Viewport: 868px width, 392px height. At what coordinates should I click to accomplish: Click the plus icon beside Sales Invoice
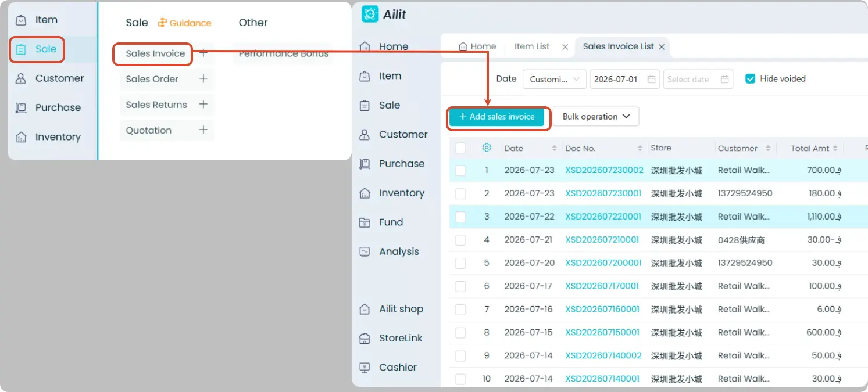(203, 53)
